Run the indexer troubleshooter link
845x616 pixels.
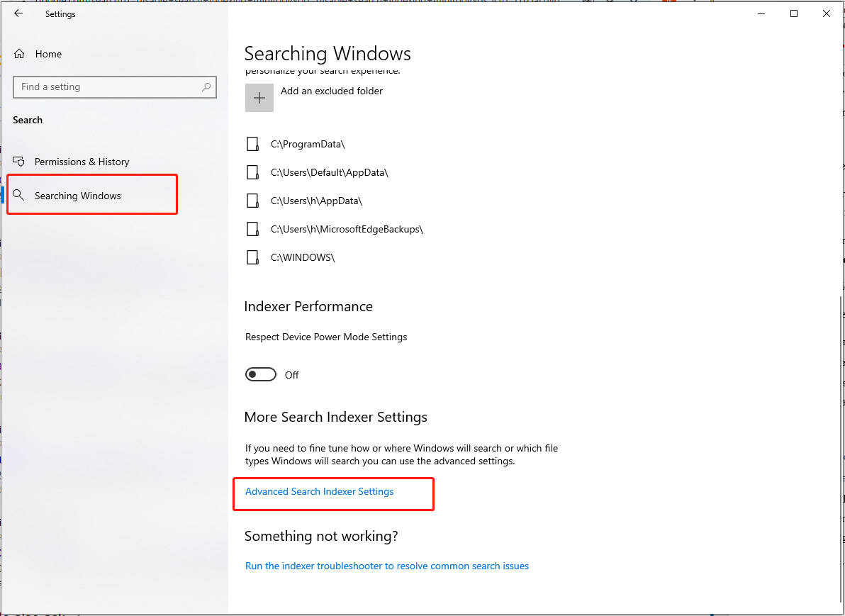click(387, 566)
